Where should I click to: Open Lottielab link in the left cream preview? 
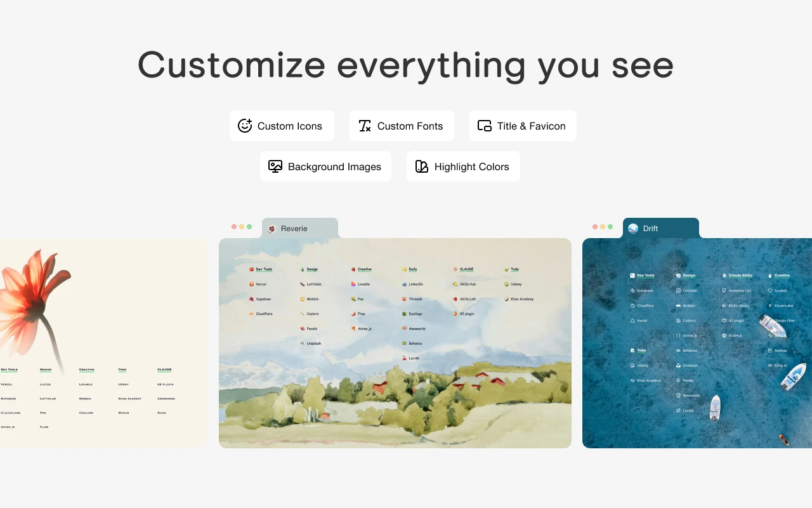[48, 399]
